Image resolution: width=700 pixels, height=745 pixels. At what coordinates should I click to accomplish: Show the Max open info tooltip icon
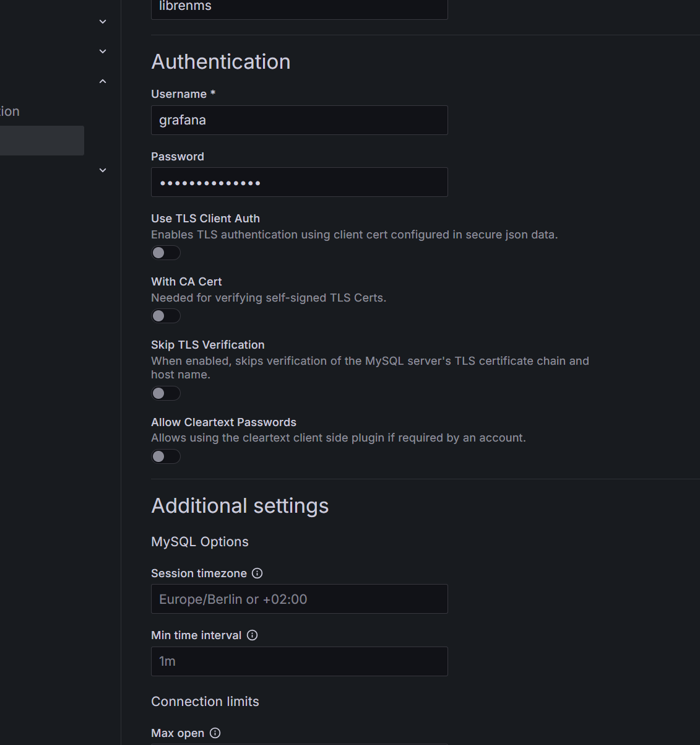(x=215, y=733)
